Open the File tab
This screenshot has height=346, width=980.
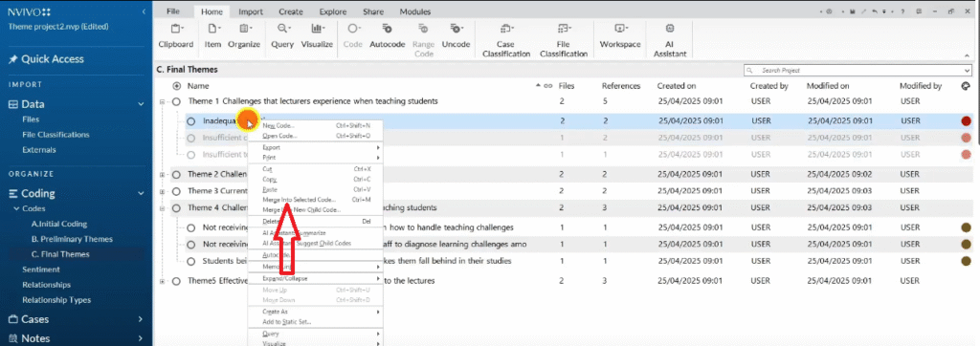click(x=173, y=11)
